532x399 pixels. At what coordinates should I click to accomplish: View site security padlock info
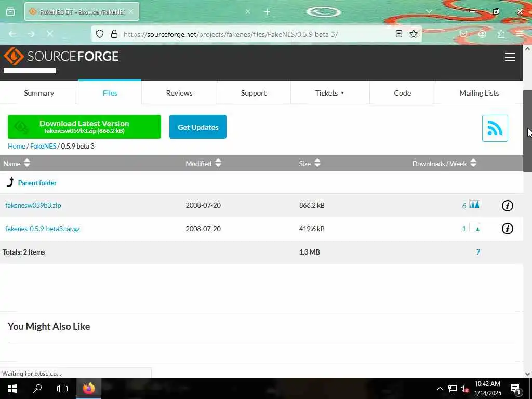click(x=114, y=34)
